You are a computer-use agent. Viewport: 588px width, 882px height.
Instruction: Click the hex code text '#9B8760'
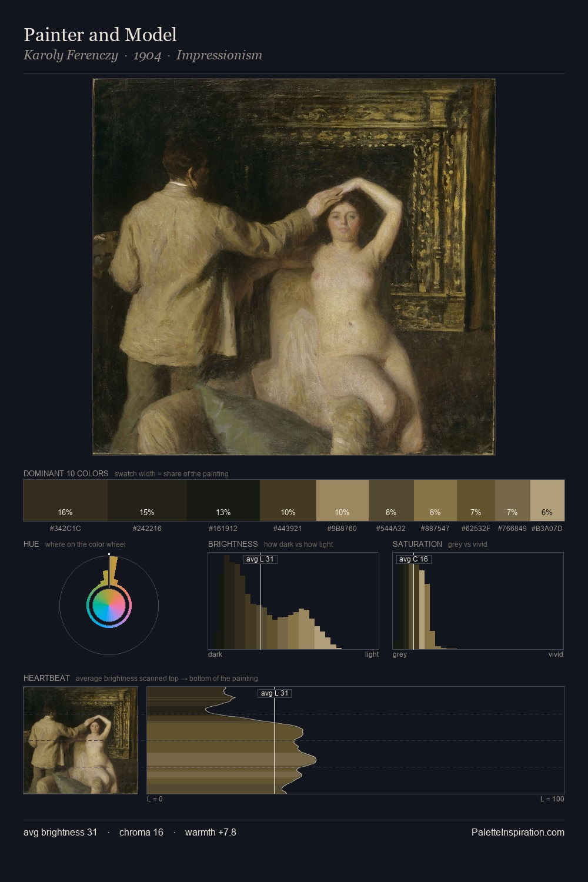(342, 528)
